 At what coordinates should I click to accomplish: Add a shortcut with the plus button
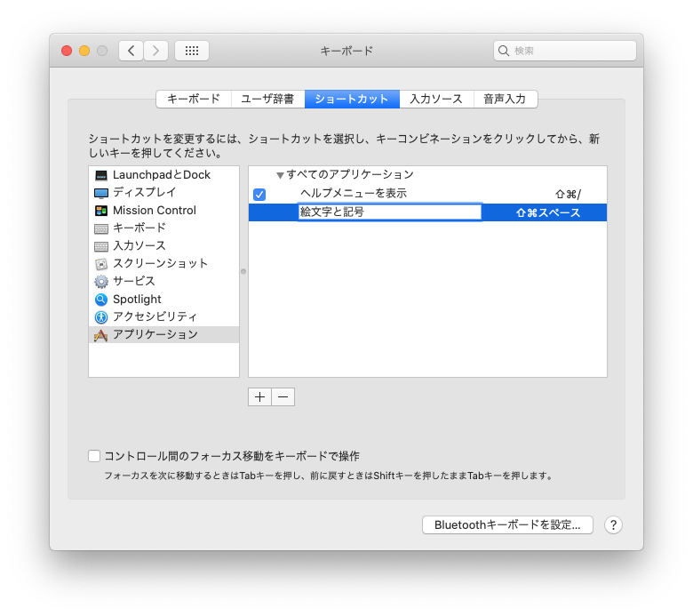click(259, 396)
